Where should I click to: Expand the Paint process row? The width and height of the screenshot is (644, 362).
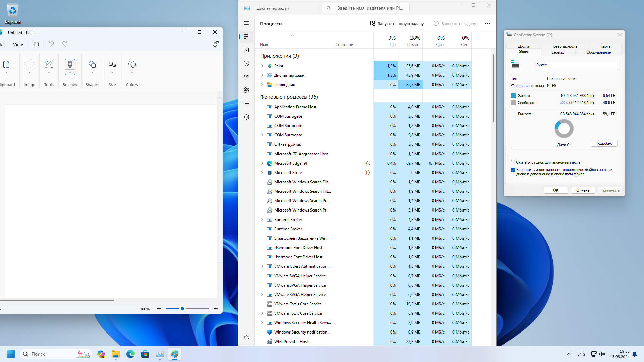point(262,66)
